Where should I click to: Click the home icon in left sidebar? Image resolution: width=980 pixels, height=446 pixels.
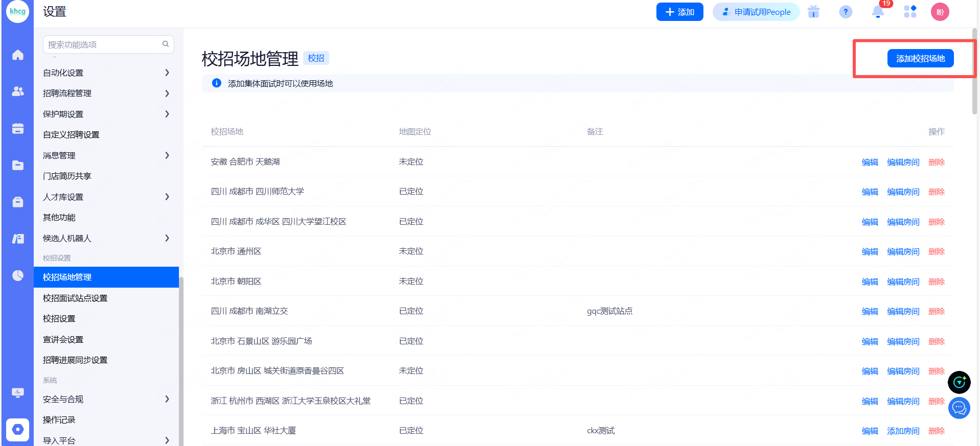[18, 55]
